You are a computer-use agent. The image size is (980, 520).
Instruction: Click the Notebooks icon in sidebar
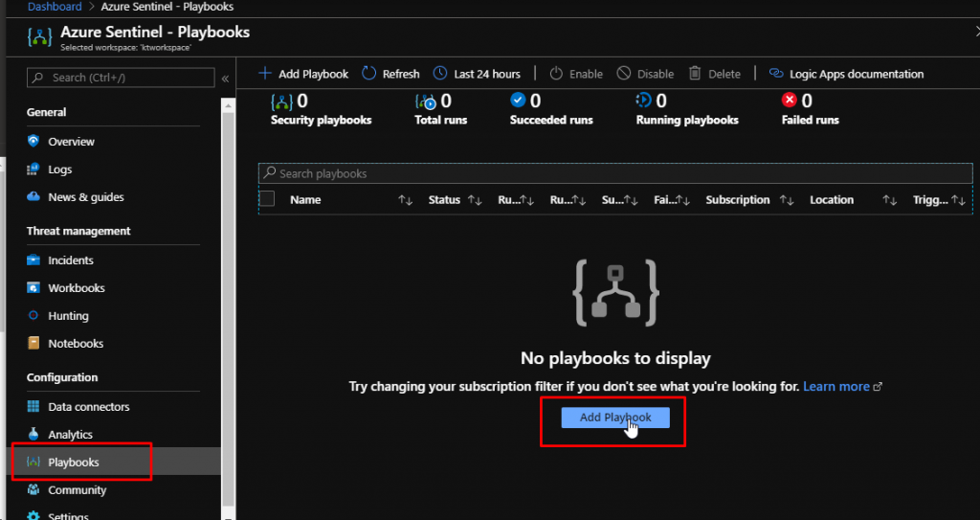(x=33, y=344)
